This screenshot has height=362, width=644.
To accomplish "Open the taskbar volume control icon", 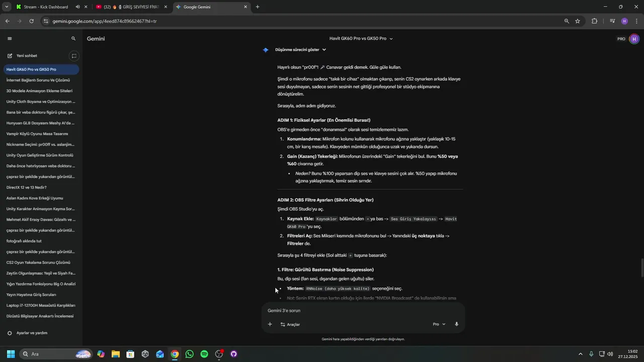I will (610, 354).
